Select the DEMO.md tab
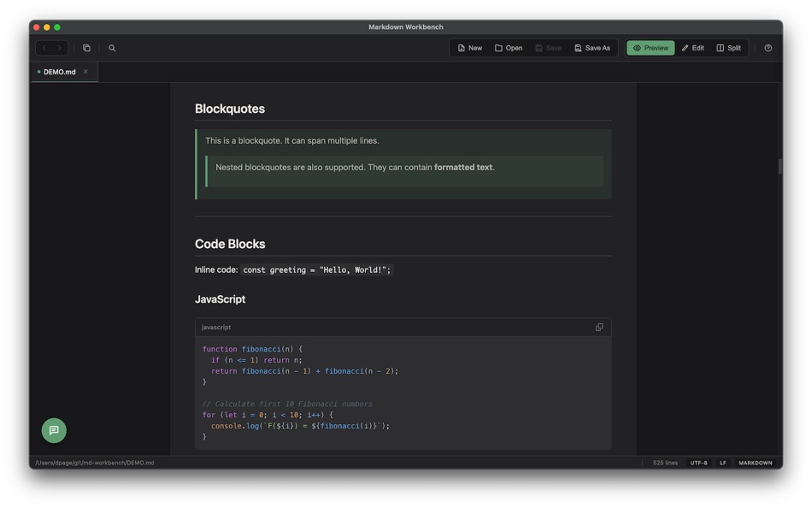 click(x=58, y=72)
